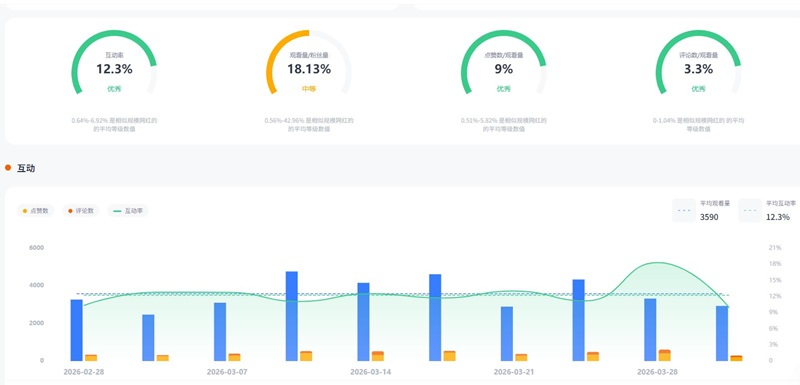
Task: Click the 0.64%-6.92% benchmark description
Action: point(114,125)
